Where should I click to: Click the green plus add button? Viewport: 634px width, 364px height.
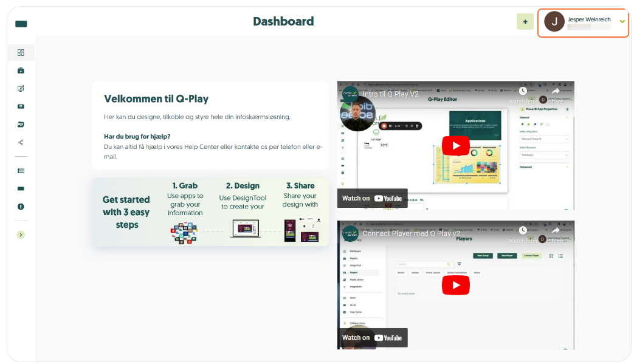point(525,22)
